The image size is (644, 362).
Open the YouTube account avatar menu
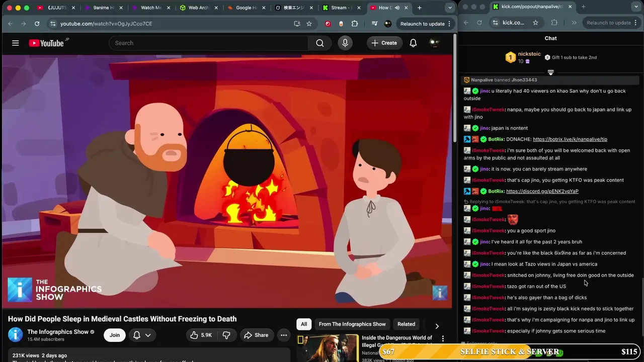tap(434, 43)
